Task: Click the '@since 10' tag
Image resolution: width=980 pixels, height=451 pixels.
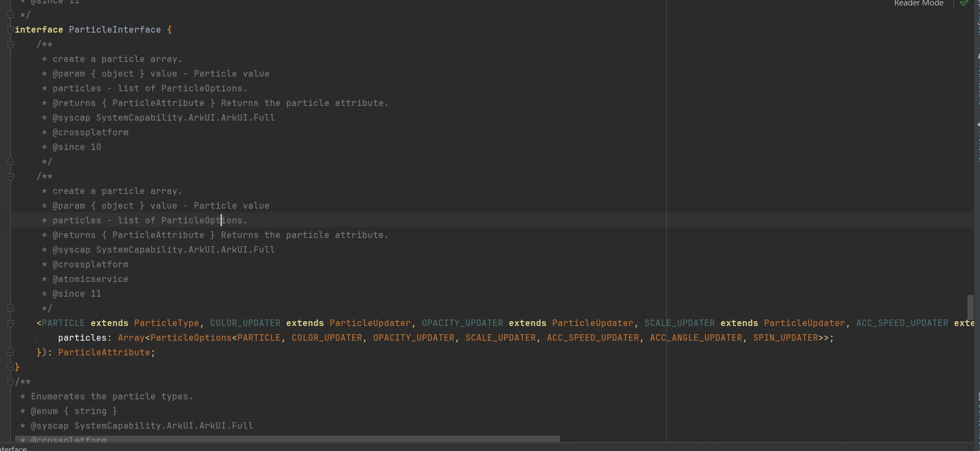Action: (x=77, y=147)
